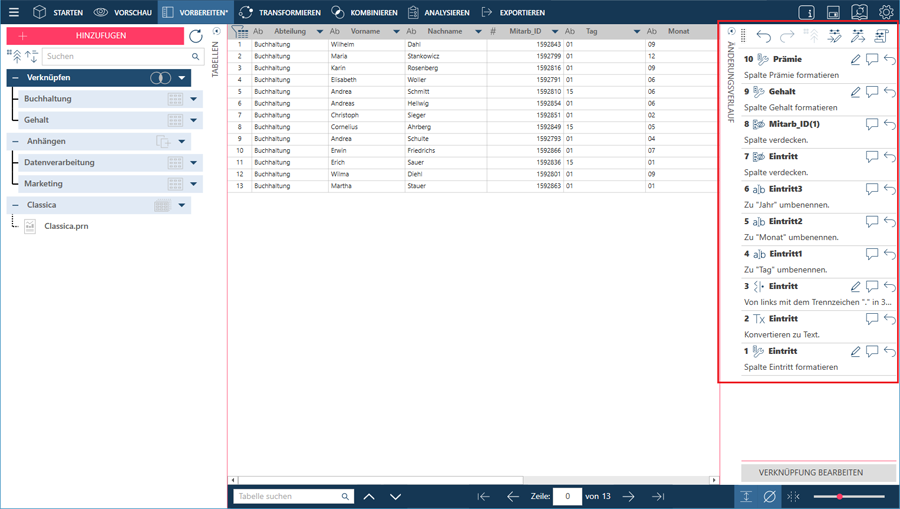This screenshot has width=900, height=509.
Task: Click the refresh icon beside Hinzufügen
Action: click(196, 36)
